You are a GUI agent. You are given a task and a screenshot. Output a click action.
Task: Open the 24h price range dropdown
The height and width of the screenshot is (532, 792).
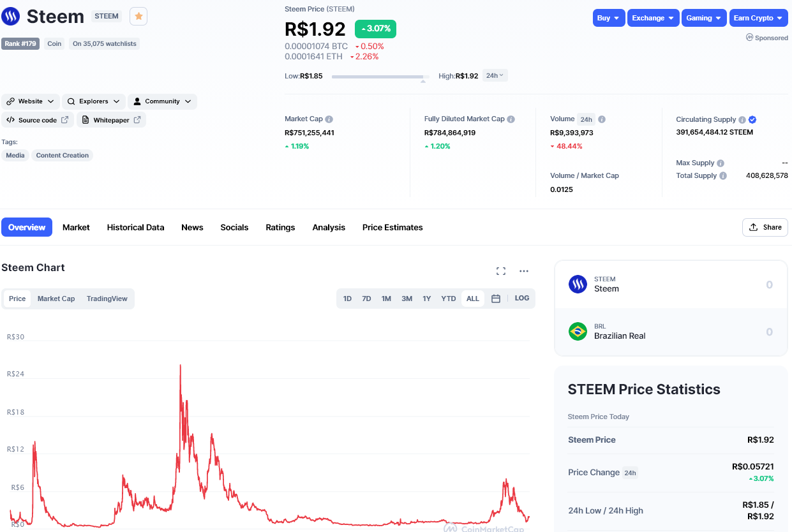point(495,75)
